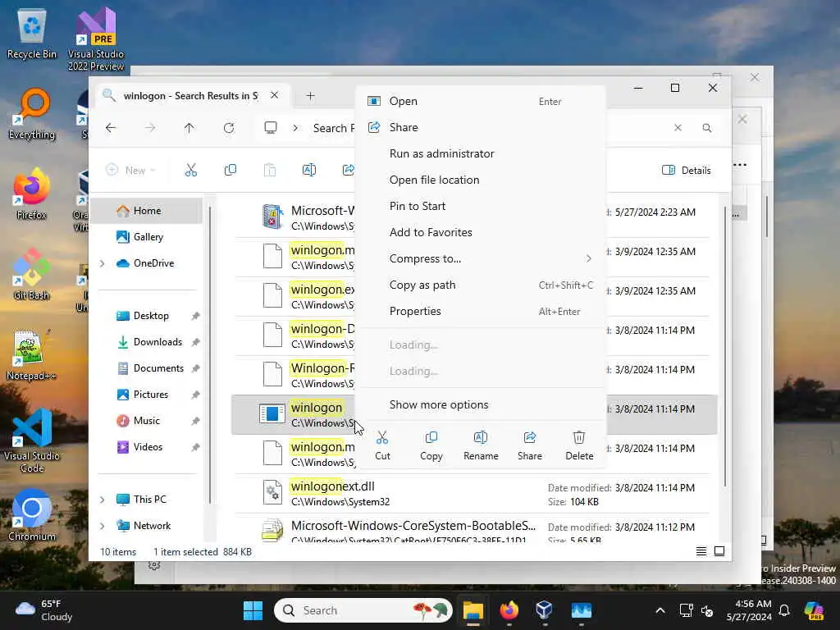Click File Explorer on the taskbar
The image size is (840, 630).
473,610
